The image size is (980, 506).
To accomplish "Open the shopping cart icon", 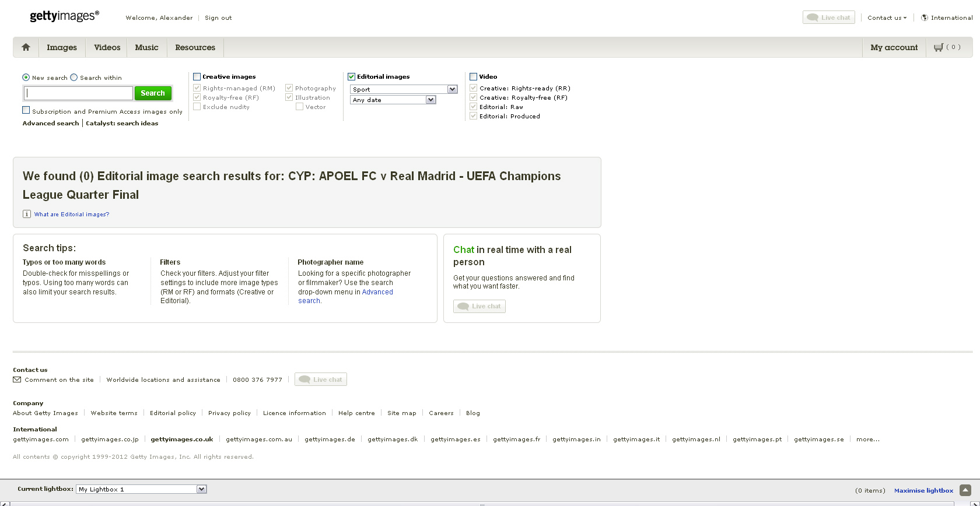I will click(939, 47).
